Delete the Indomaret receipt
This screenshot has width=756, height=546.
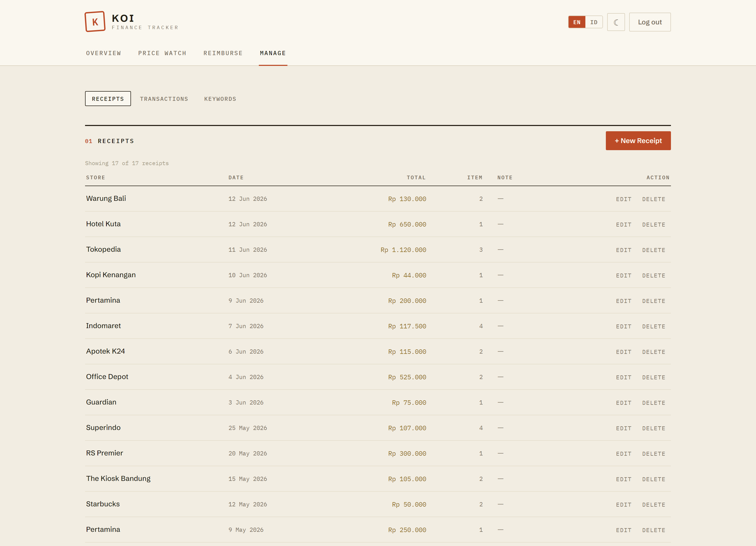654,326
